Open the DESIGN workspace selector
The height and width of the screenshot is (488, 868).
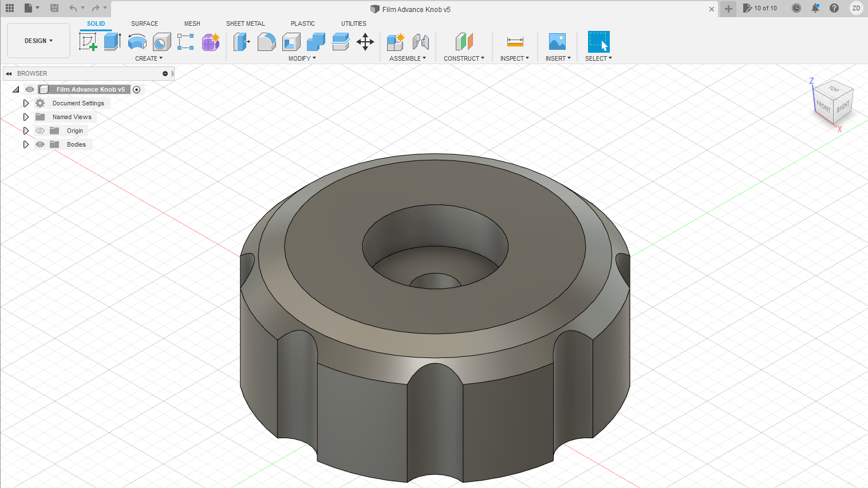pyautogui.click(x=38, y=41)
